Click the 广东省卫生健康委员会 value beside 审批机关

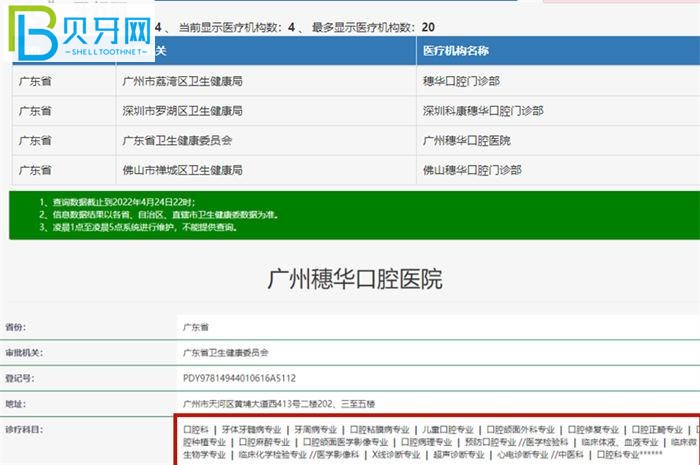[225, 353]
